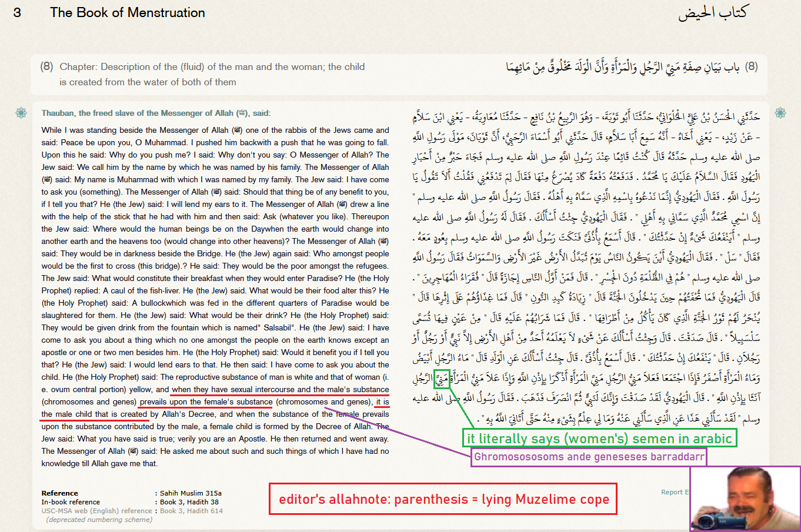Select the (8) chapter number beside the English heading
This screenshot has width=801, height=532.
(47, 66)
